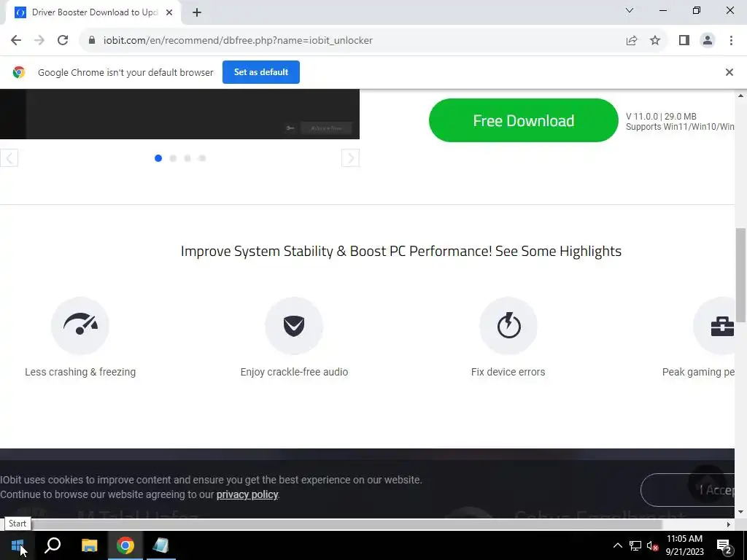This screenshot has height=560, width=747.
Task: Select the third carousel dot
Action: tap(187, 158)
